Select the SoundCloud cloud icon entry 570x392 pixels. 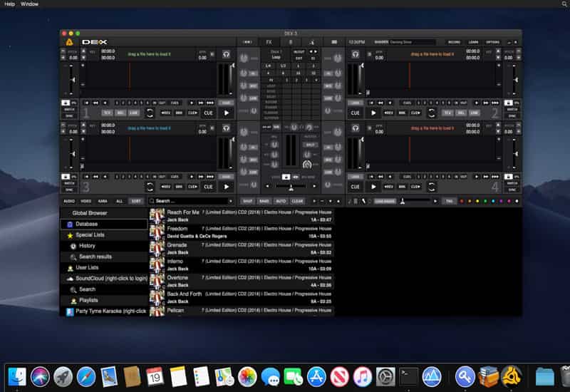point(70,278)
